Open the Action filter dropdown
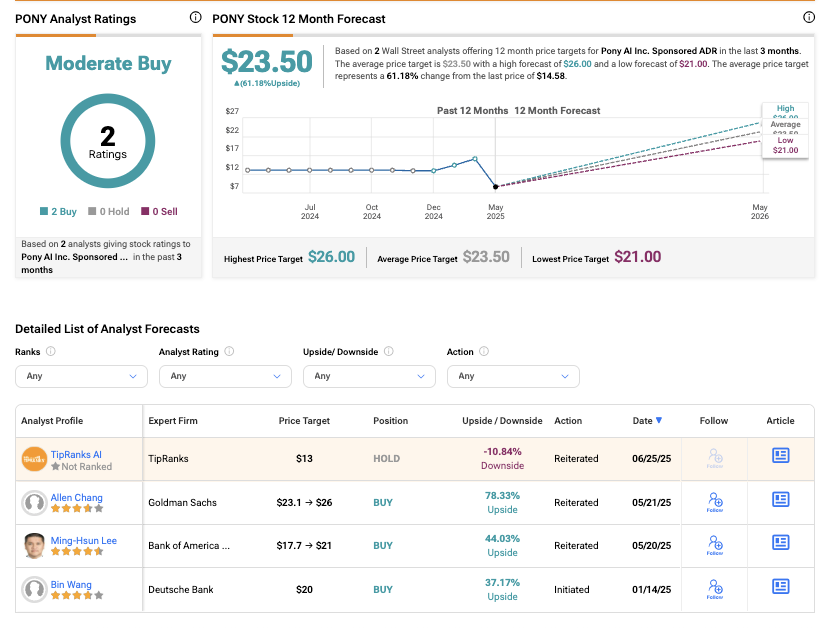Screen dimensions: 827x628 click(x=513, y=376)
